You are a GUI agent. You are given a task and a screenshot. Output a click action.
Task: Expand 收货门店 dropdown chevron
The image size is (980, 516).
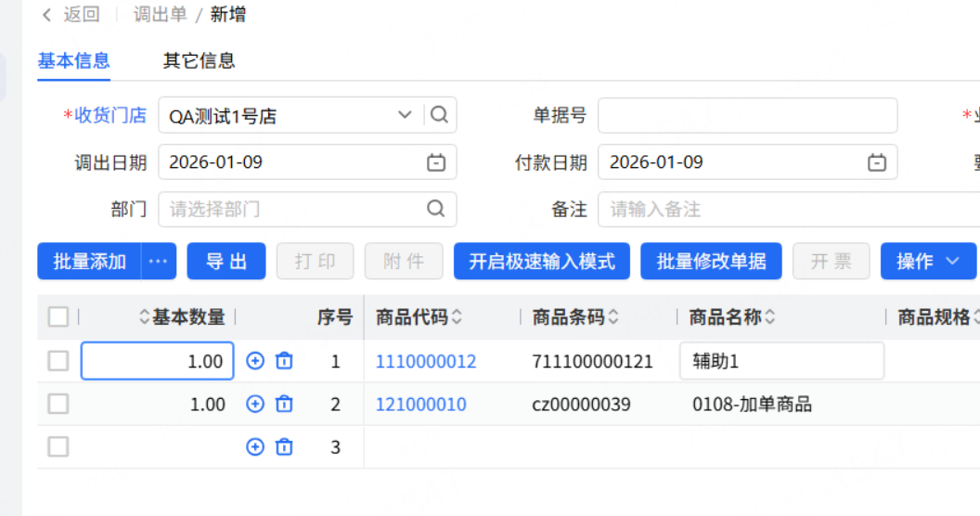(x=405, y=115)
